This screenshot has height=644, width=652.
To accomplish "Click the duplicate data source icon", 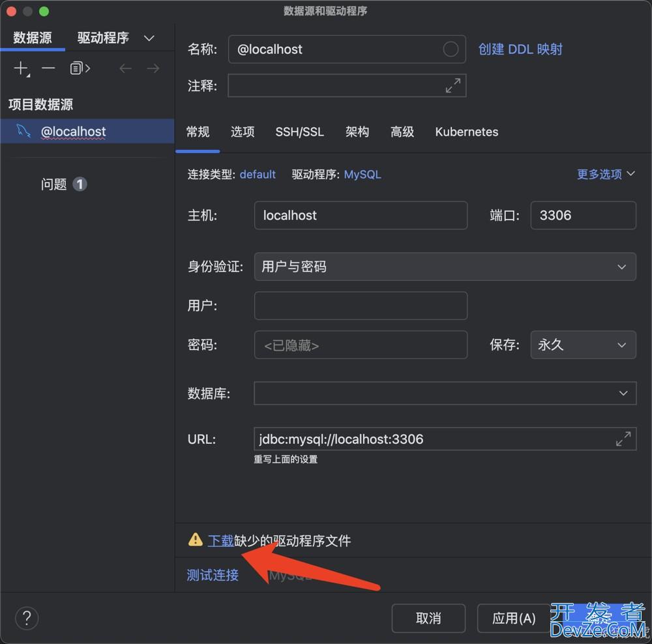I will 80,68.
